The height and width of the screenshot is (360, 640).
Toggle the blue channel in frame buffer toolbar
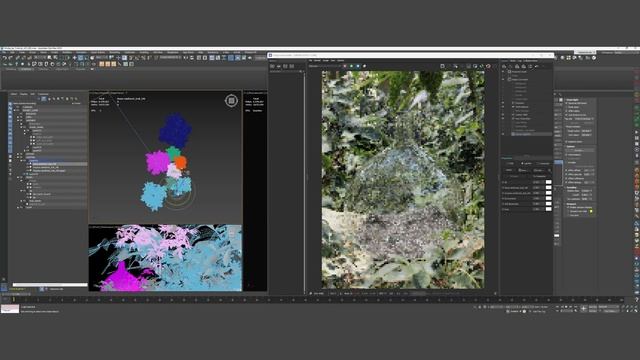click(x=358, y=66)
